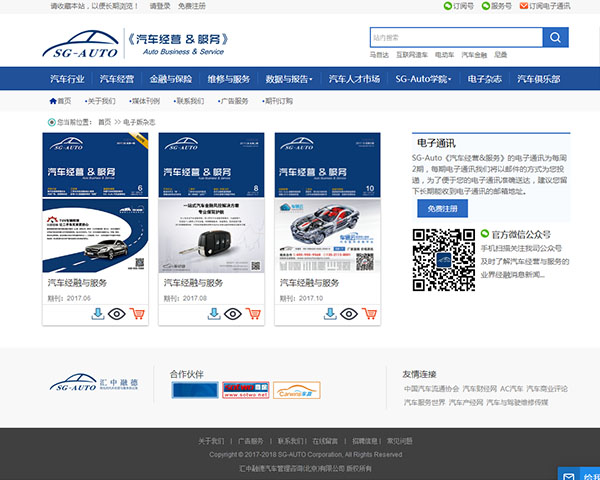Preview the 2017.08 issue with eye icon

pos(233,314)
